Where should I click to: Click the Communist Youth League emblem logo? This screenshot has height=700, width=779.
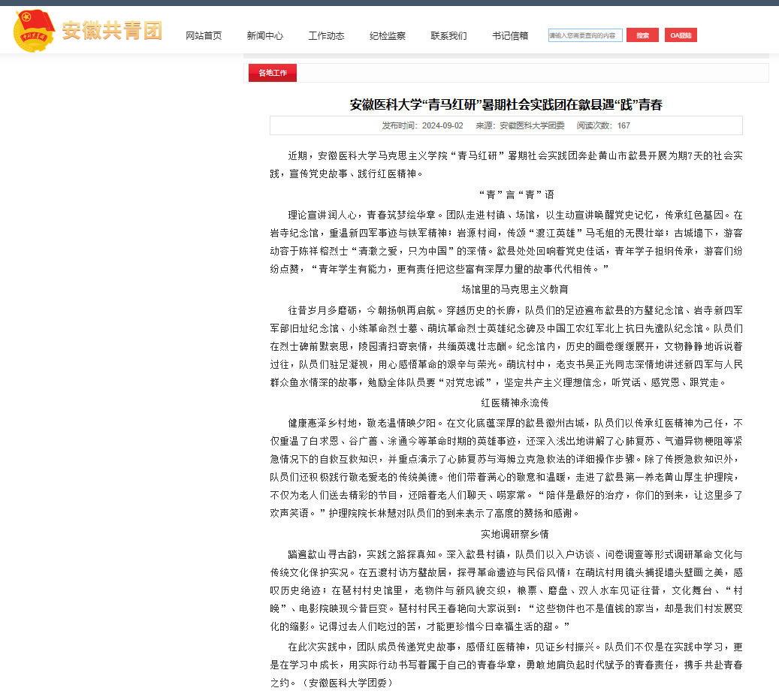34,31
